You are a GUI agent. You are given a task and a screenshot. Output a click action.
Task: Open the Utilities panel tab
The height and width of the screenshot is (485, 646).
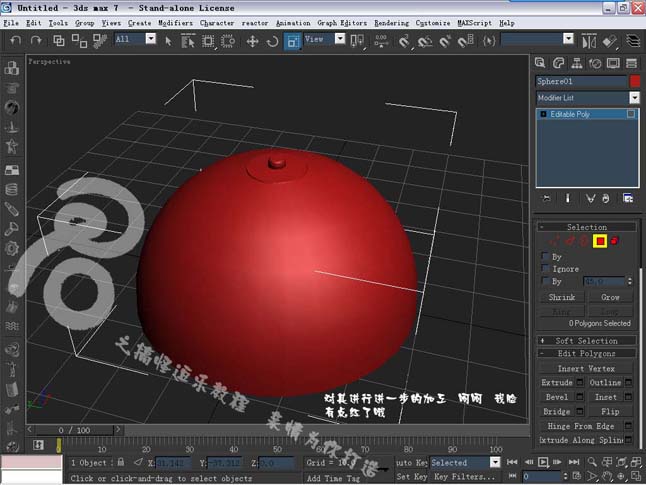click(631, 63)
